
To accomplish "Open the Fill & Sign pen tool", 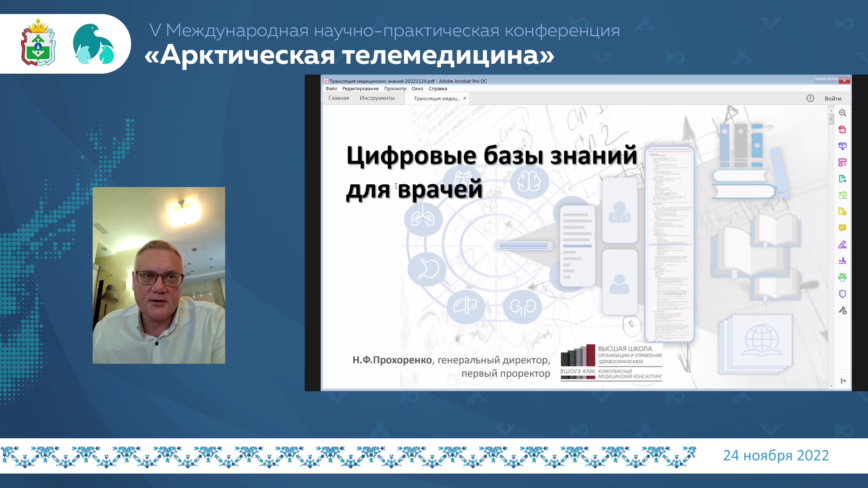I will [x=842, y=245].
